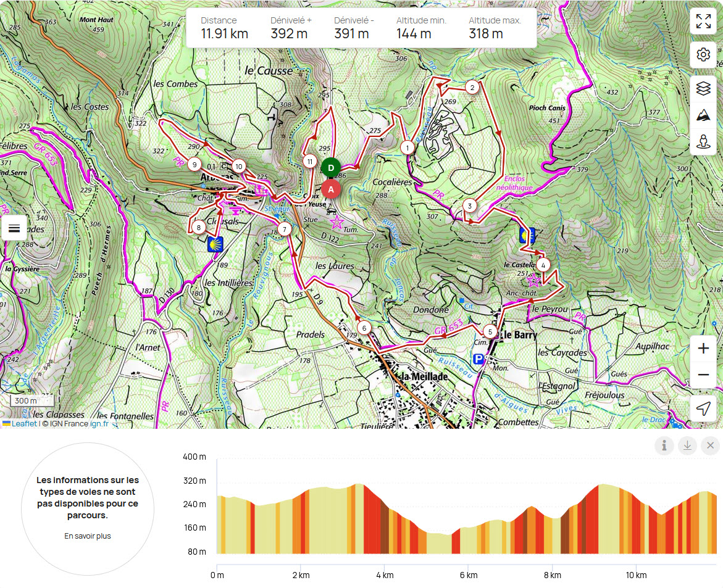Screen dimensions: 723x588
Task: Toggle the elevation profile mountain icon
Action: pyautogui.click(x=703, y=115)
